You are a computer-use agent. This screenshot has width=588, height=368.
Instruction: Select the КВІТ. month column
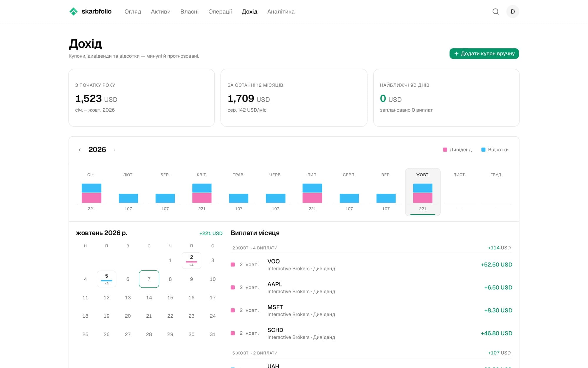(x=202, y=192)
